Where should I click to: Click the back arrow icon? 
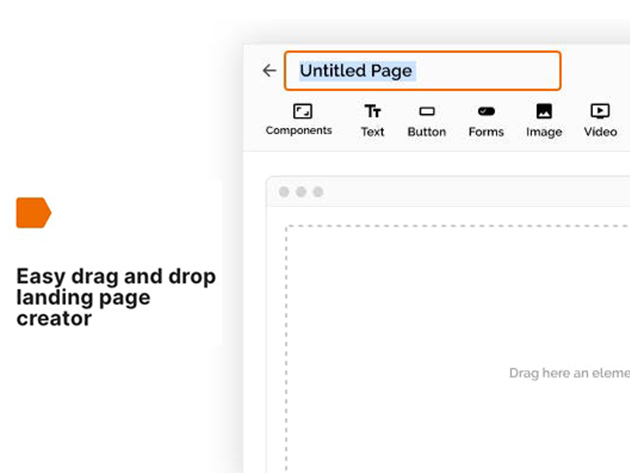[269, 71]
